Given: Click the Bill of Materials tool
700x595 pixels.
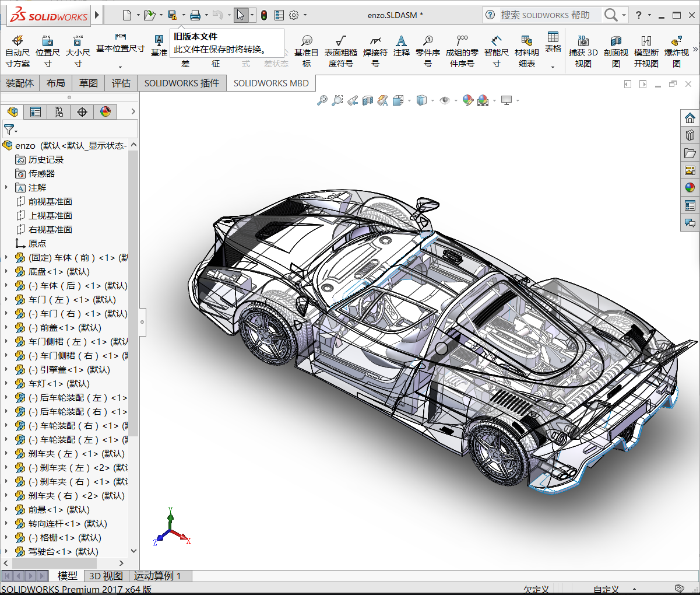Looking at the screenshot, I should (x=527, y=51).
